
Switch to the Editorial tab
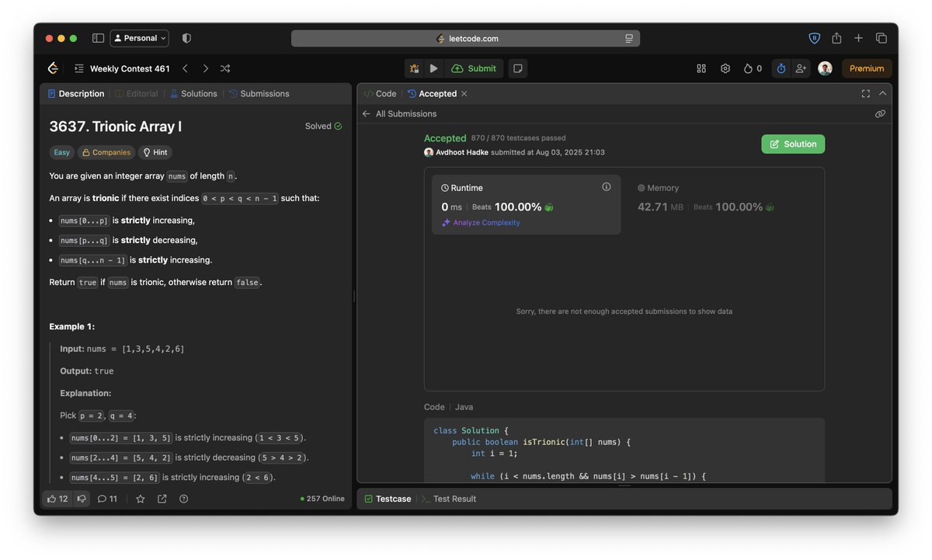click(x=137, y=94)
